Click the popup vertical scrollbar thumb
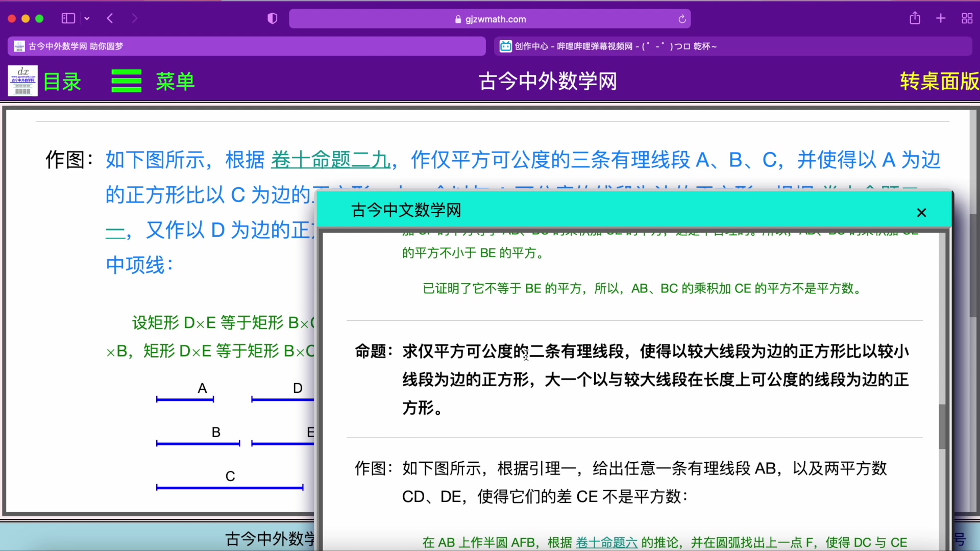The image size is (980, 551). [942, 427]
